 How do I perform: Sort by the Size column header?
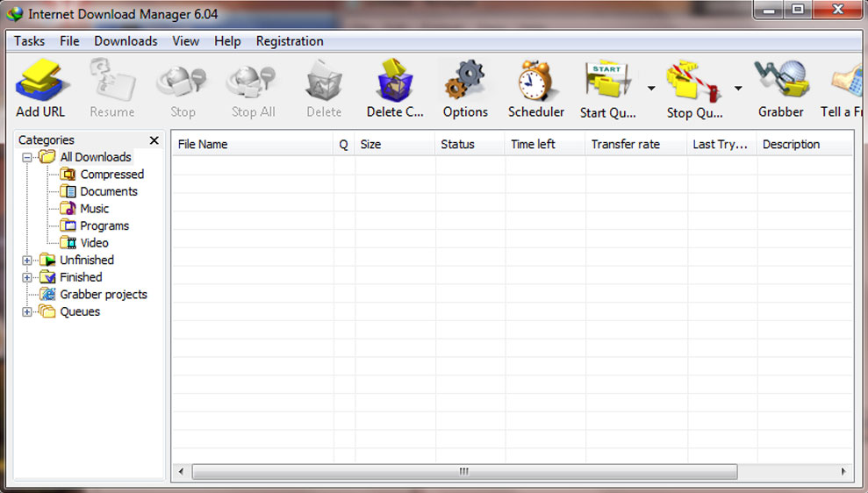click(395, 145)
